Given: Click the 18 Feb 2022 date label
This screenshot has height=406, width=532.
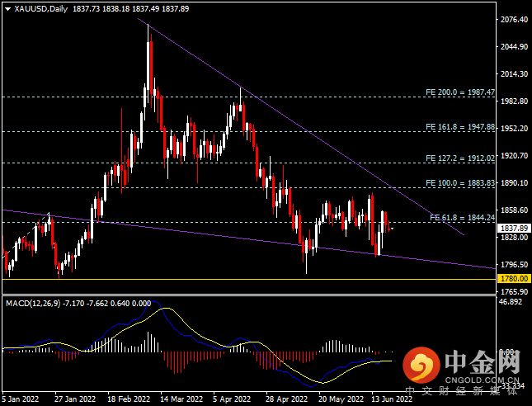Looking at the screenshot, I should point(129,399).
